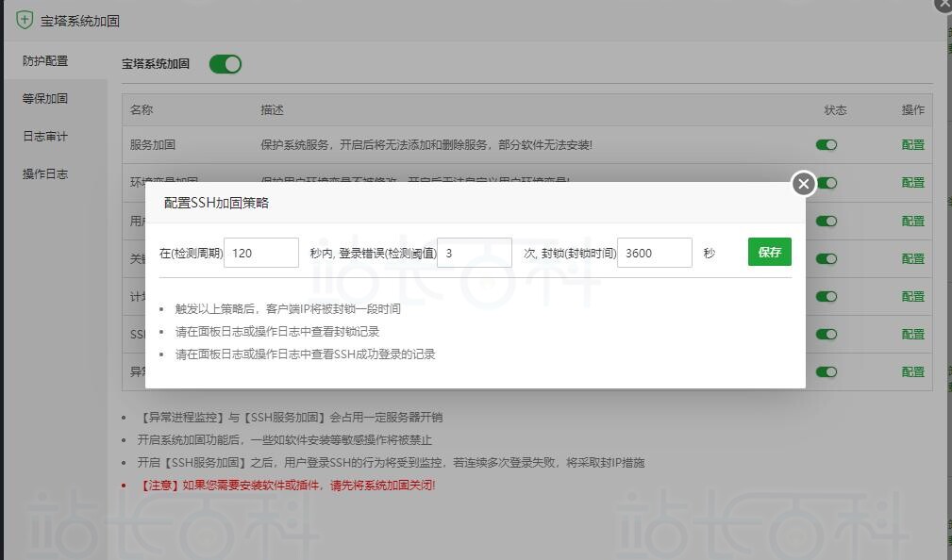
Task: Toggle the main 宝塔系统加固 switch
Action: (225, 64)
